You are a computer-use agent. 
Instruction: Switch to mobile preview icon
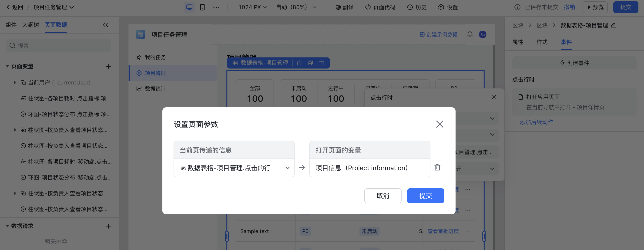coord(202,7)
